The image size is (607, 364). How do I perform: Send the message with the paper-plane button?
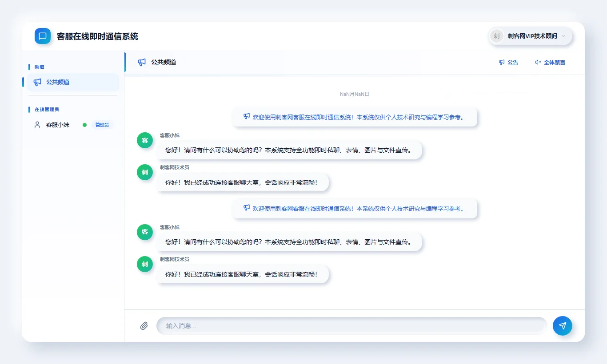point(563,326)
